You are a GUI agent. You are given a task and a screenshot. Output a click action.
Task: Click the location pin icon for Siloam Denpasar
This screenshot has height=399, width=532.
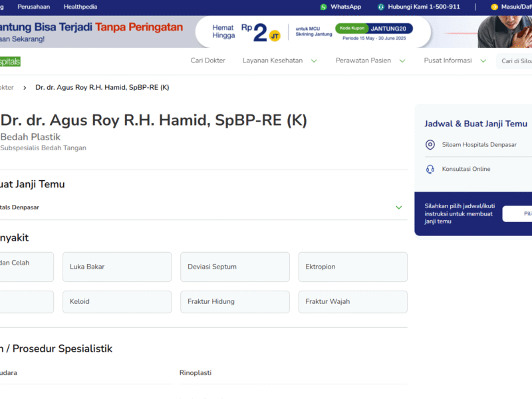click(x=430, y=145)
